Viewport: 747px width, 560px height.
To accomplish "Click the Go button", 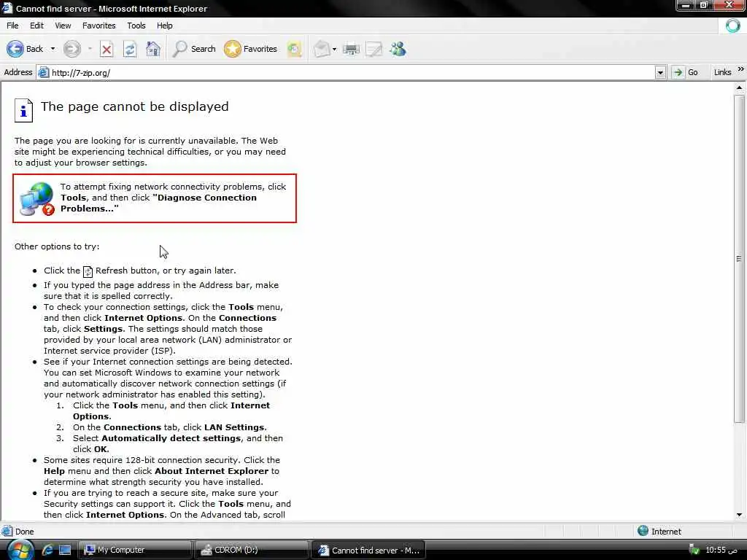I will [x=685, y=72].
